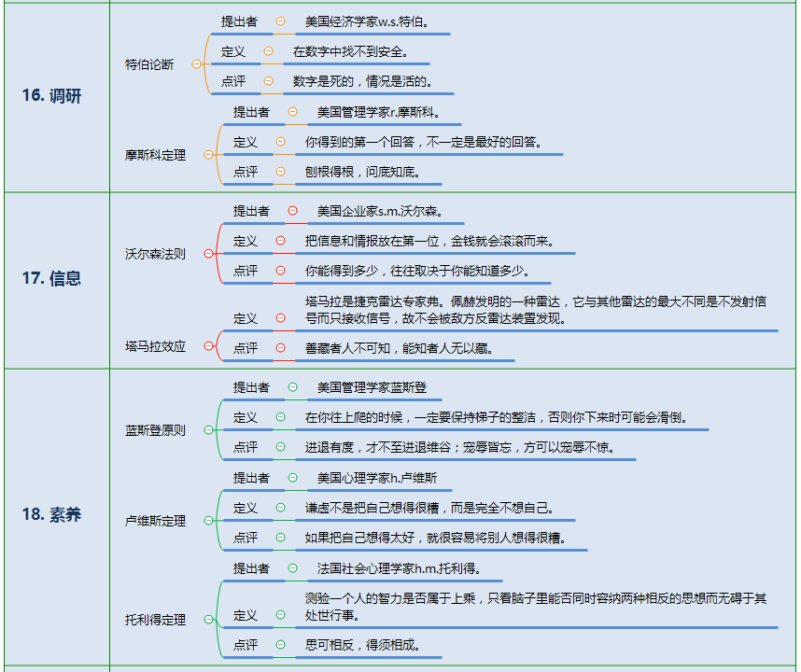
Task: Collapse the 摩斯科定理 branch
Action: point(208,155)
